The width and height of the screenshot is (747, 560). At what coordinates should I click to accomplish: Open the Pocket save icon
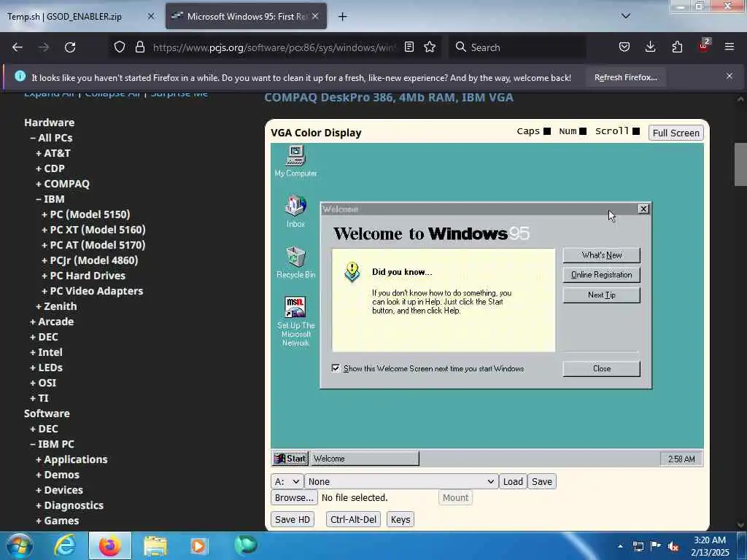pyautogui.click(x=624, y=47)
